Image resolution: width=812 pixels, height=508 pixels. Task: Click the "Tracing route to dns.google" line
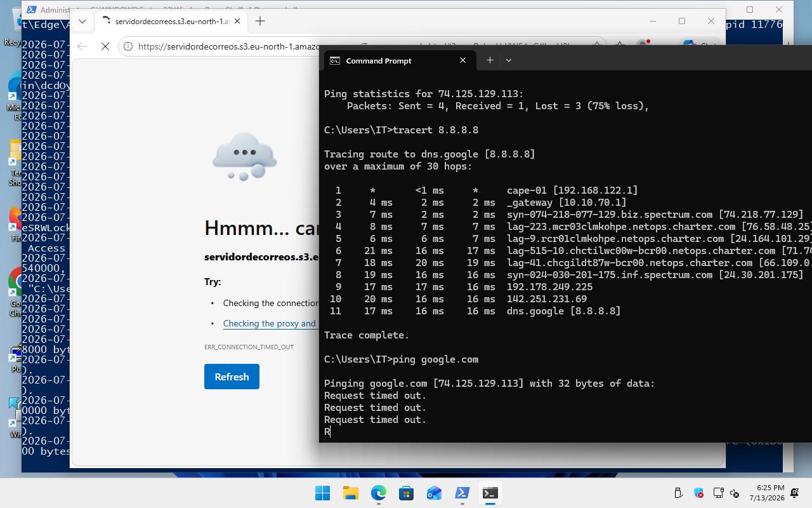(429, 154)
